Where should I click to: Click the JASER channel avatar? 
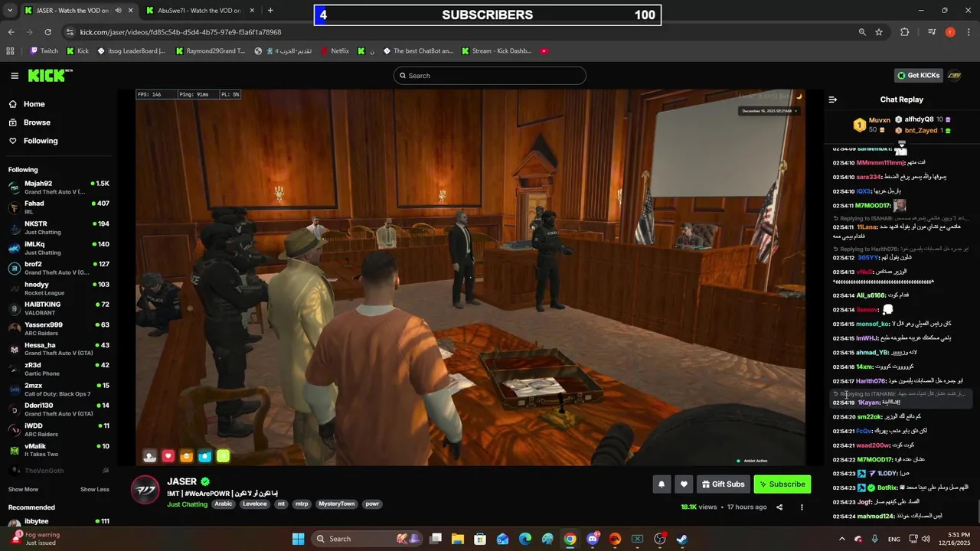pyautogui.click(x=145, y=489)
